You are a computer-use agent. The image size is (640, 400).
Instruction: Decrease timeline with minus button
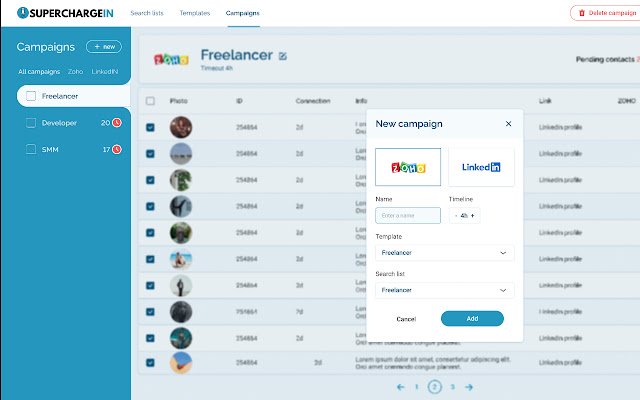pyautogui.click(x=456, y=216)
